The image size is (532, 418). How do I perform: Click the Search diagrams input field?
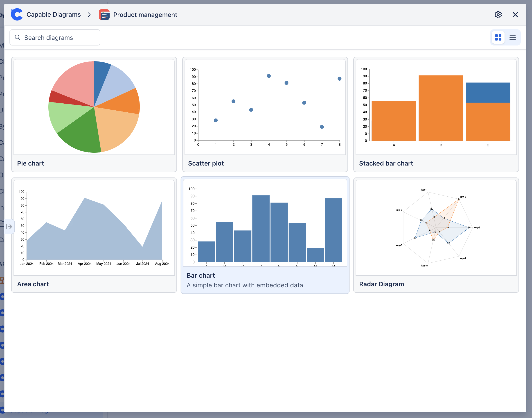pyautogui.click(x=55, y=38)
